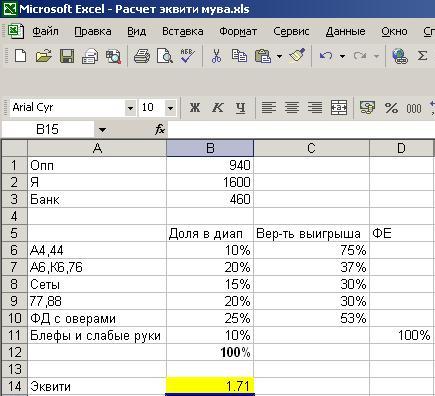Click inside the Name Box showing B15
Screen dimensions: 435x396
[x=48, y=129]
